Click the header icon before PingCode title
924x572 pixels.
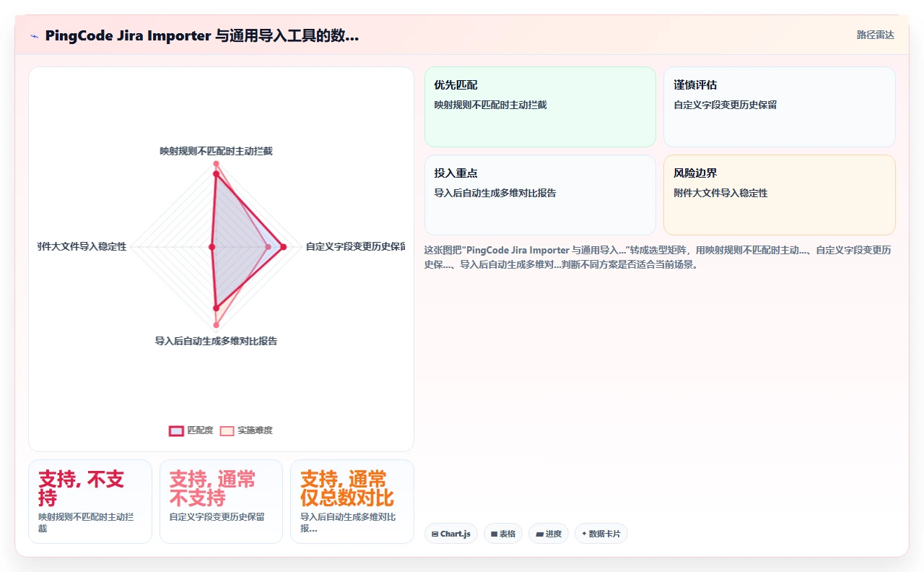tap(35, 36)
